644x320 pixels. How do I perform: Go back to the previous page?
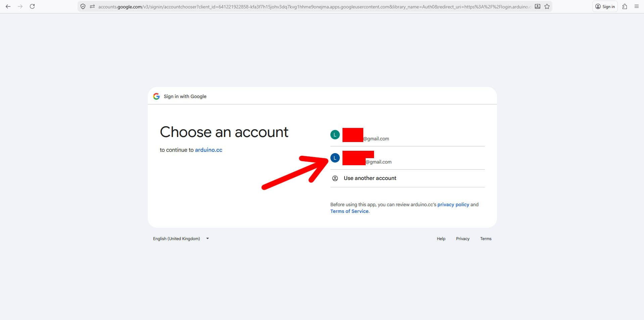tap(8, 6)
